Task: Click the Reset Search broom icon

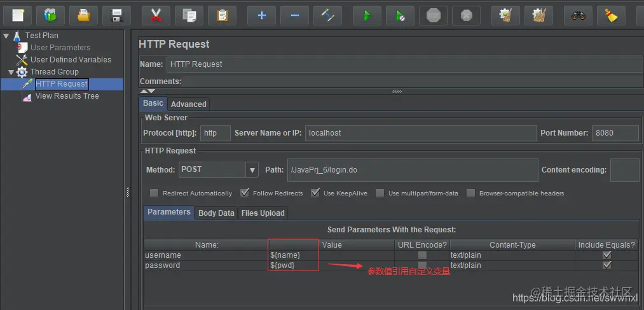Action: point(611,16)
